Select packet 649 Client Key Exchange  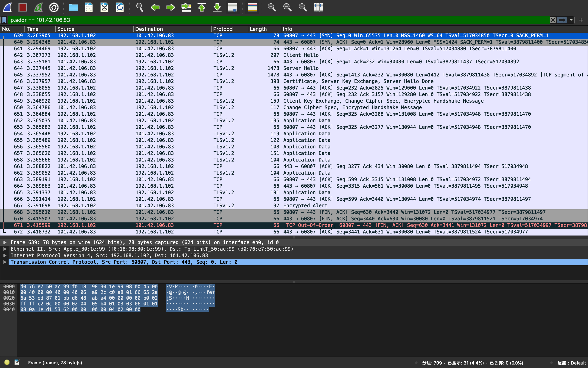(x=294, y=101)
